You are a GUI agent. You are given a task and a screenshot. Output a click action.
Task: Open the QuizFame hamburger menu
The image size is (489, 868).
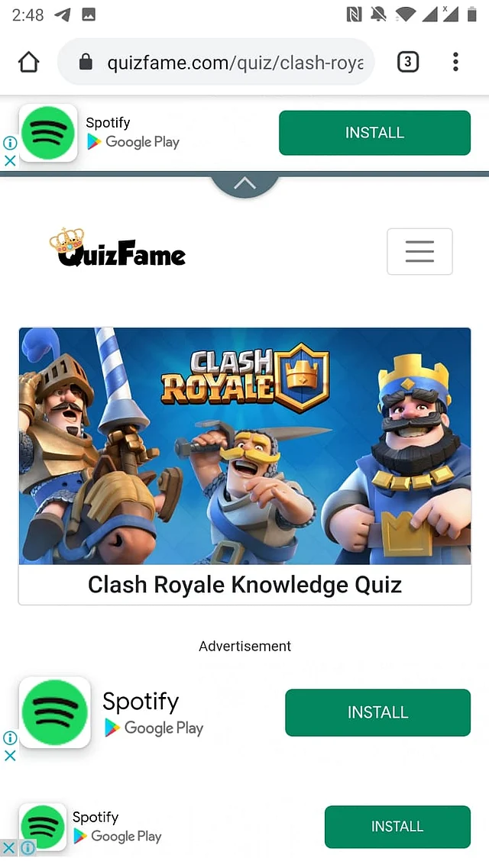click(x=419, y=251)
